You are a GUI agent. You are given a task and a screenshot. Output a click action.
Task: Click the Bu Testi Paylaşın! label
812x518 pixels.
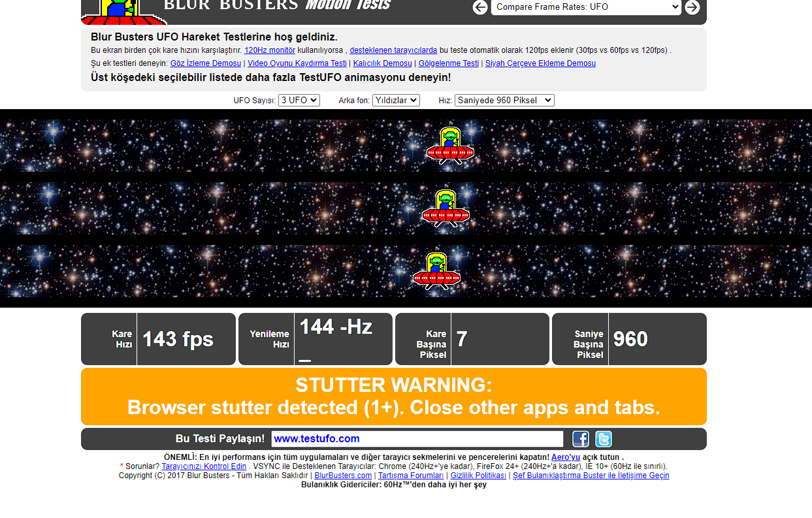[220, 439]
